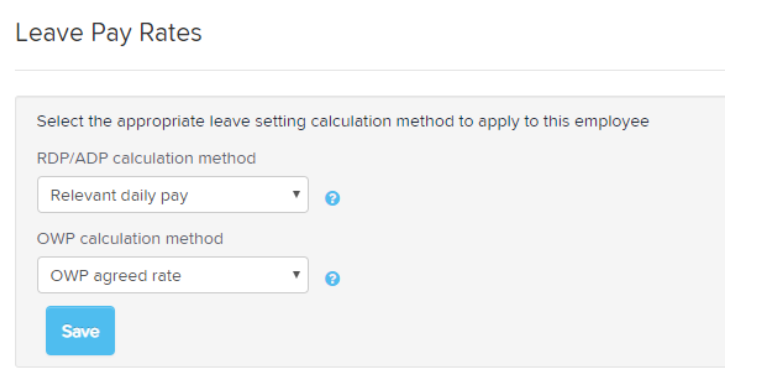758x392 pixels.
Task: Click the leave setting instruction text
Action: (x=343, y=121)
